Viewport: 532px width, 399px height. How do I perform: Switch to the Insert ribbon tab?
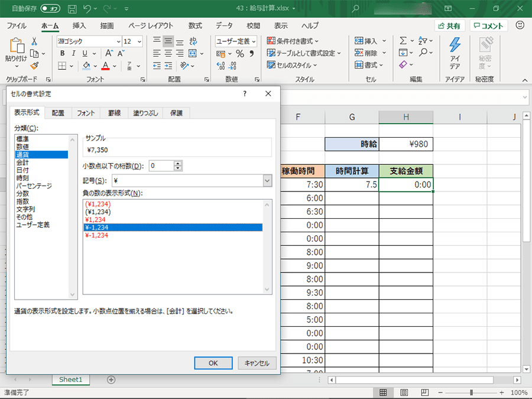click(x=79, y=26)
